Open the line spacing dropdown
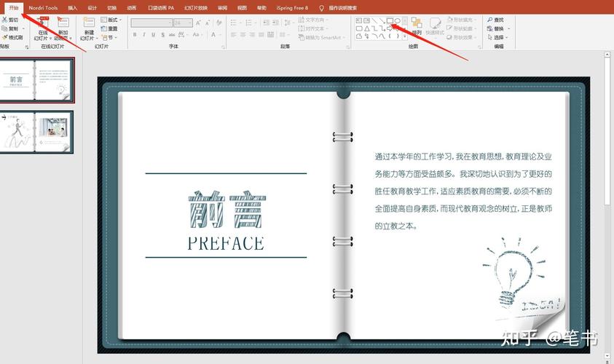 [x=288, y=23]
